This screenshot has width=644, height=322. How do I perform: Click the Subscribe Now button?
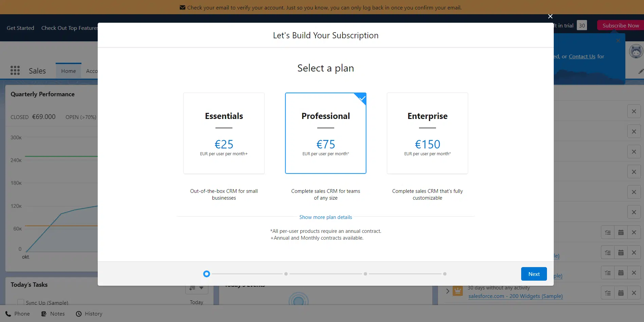(621, 25)
